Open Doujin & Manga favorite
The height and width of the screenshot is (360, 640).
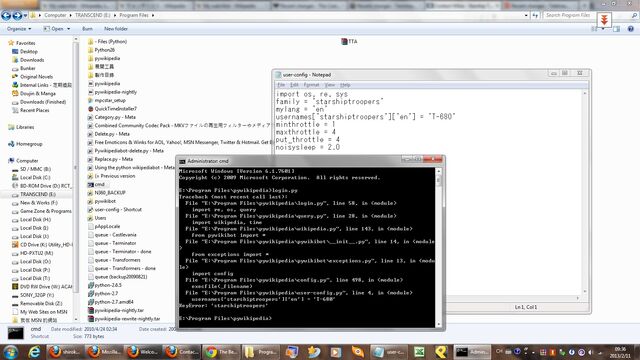(x=34, y=93)
